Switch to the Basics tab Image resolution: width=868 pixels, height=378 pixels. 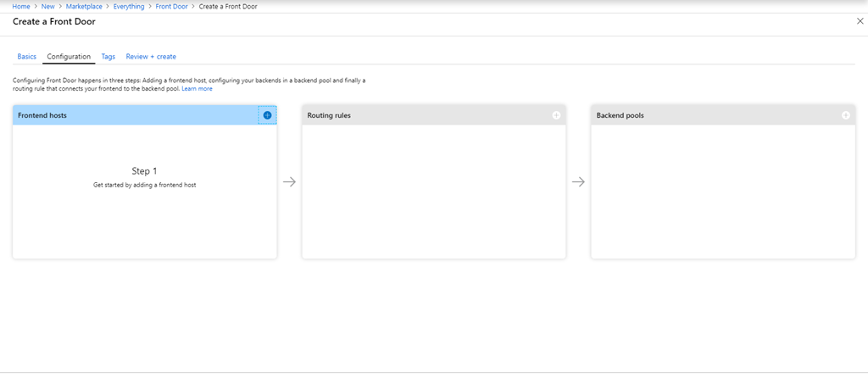(26, 57)
